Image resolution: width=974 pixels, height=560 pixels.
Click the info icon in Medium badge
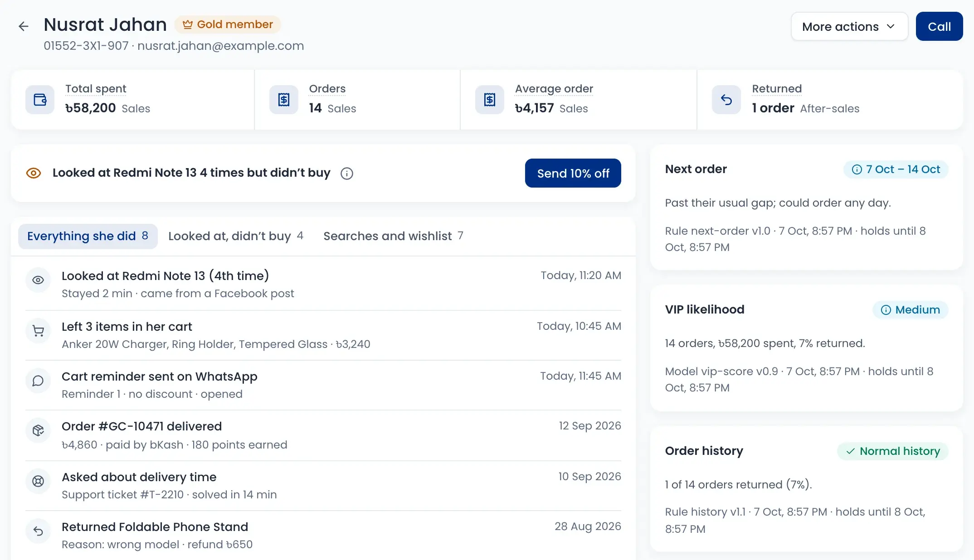pos(886,310)
